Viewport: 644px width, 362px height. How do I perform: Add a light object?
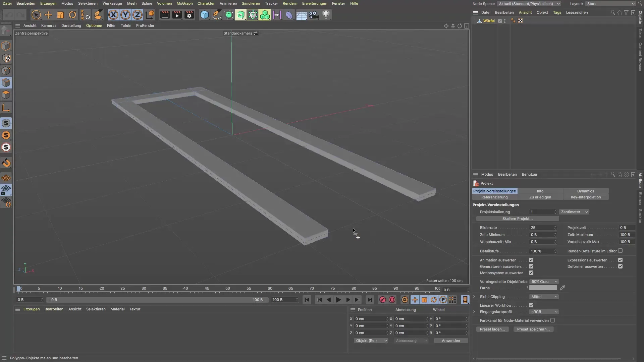[x=326, y=15]
